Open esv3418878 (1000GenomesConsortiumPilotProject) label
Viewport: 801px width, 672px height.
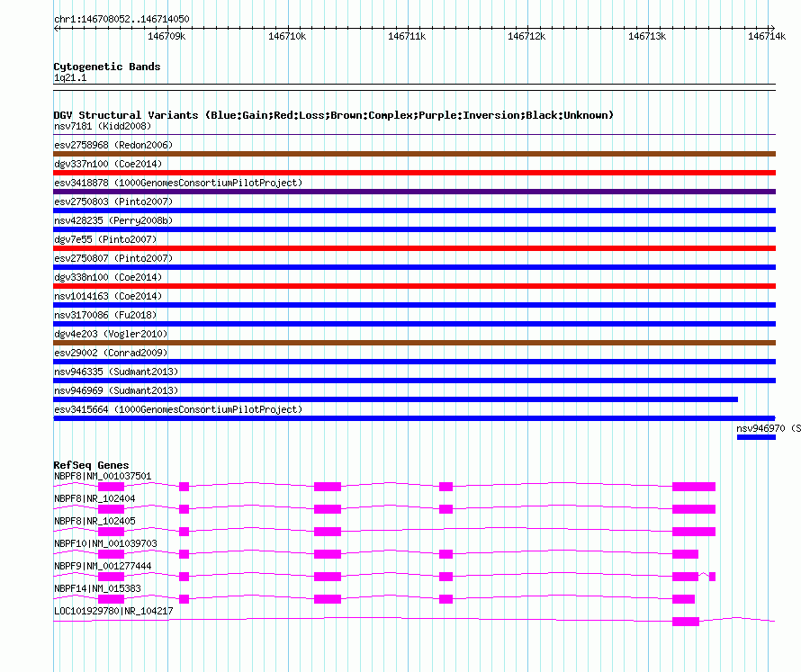[178, 183]
